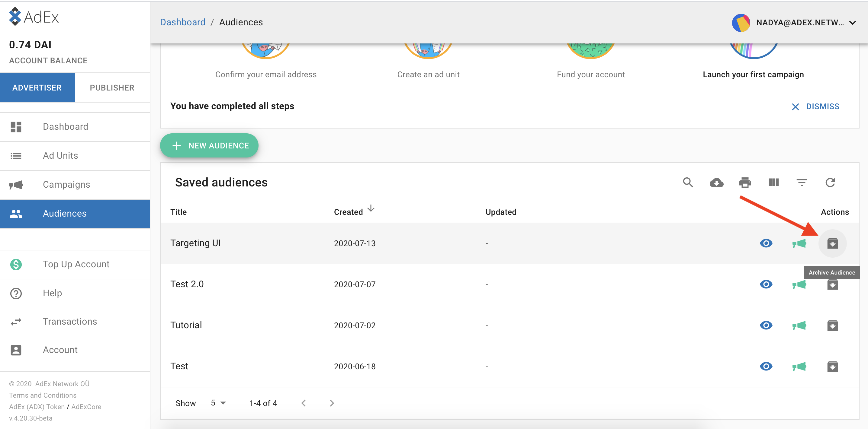Click the Targeting UI title cell

[195, 243]
